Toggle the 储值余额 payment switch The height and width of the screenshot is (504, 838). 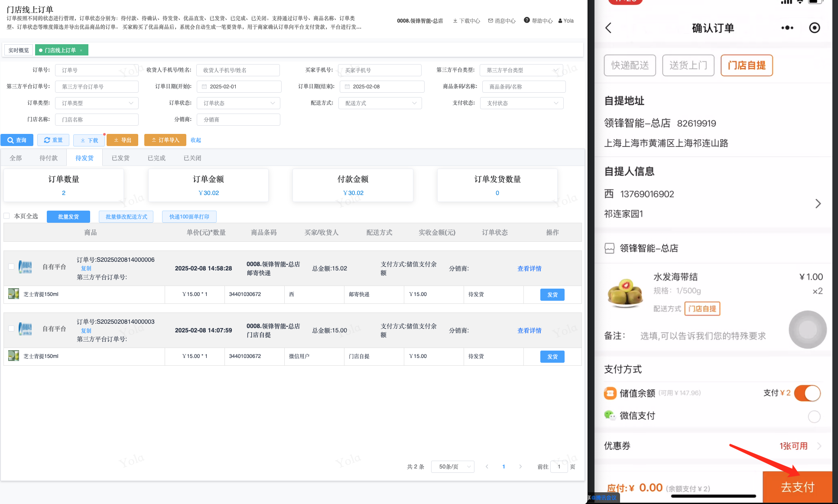(808, 393)
